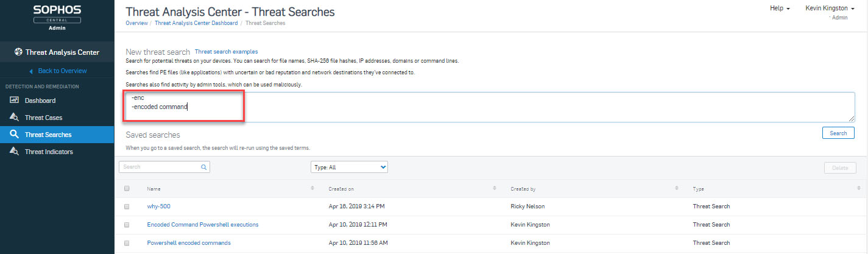Check the box for why-500 search
Image resolution: width=868 pixels, height=254 pixels.
[x=127, y=206]
